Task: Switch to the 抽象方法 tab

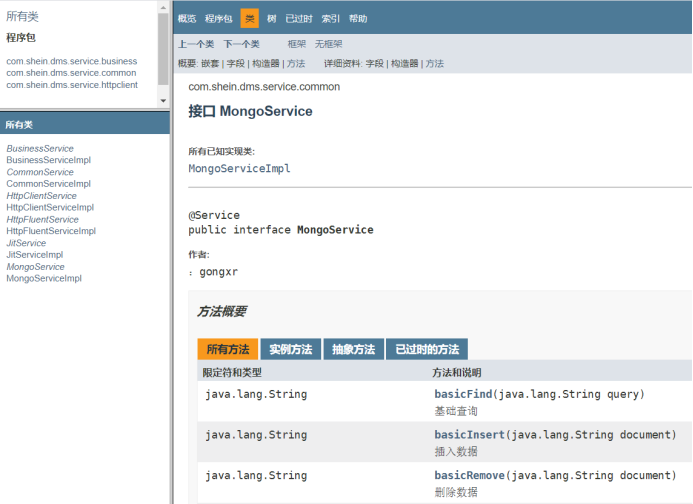Action: pyautogui.click(x=353, y=350)
